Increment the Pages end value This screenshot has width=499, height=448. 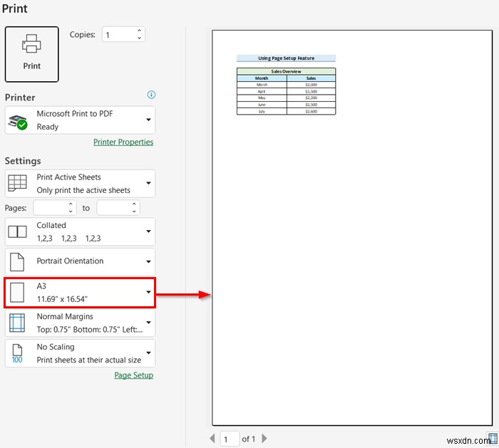point(134,204)
